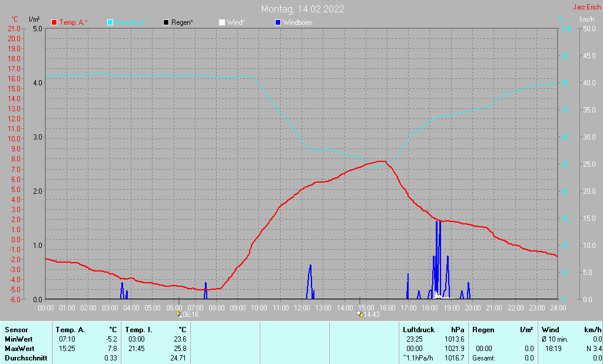Click the '12:00' time axis label
The width and height of the screenshot is (603, 364).
302,308
